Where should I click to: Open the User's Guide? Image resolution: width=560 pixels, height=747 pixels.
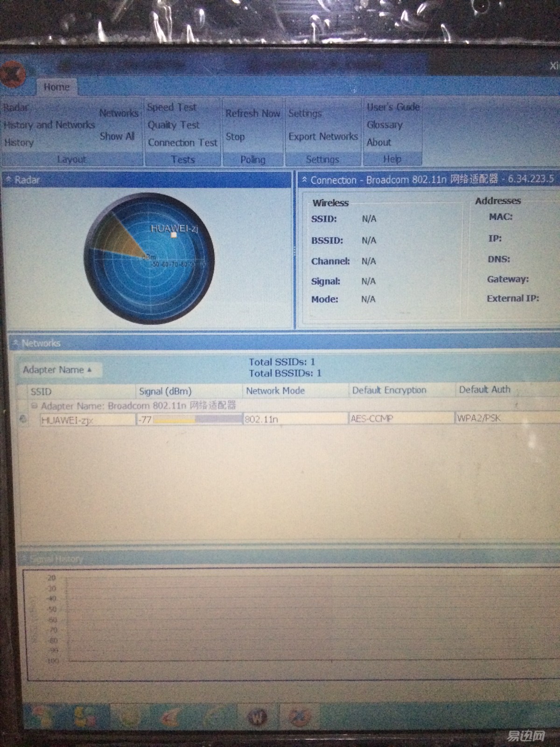coord(393,107)
